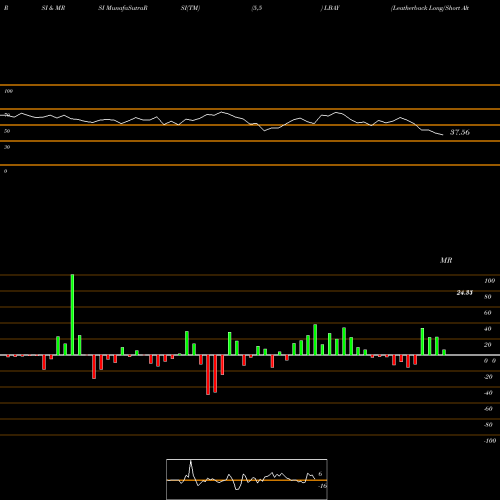Screen dimensions: 500x500
Task: Open the mini overview chart thumbnail
Action: click(x=247, y=479)
